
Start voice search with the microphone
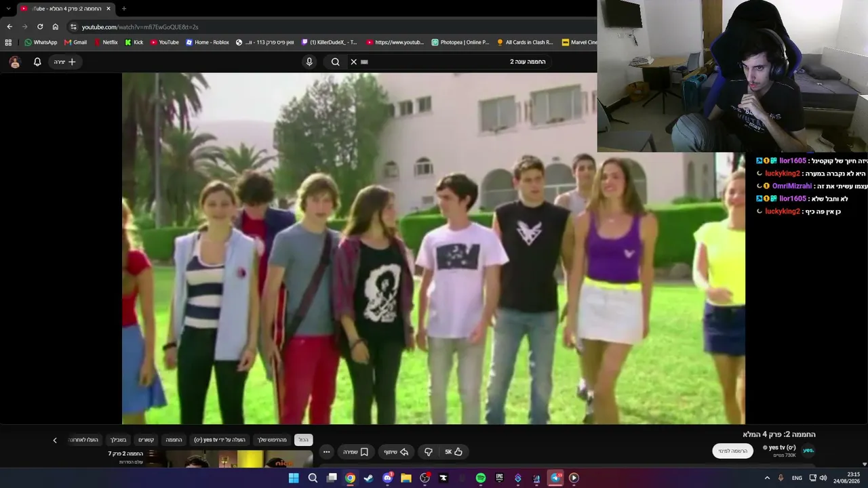click(x=309, y=62)
